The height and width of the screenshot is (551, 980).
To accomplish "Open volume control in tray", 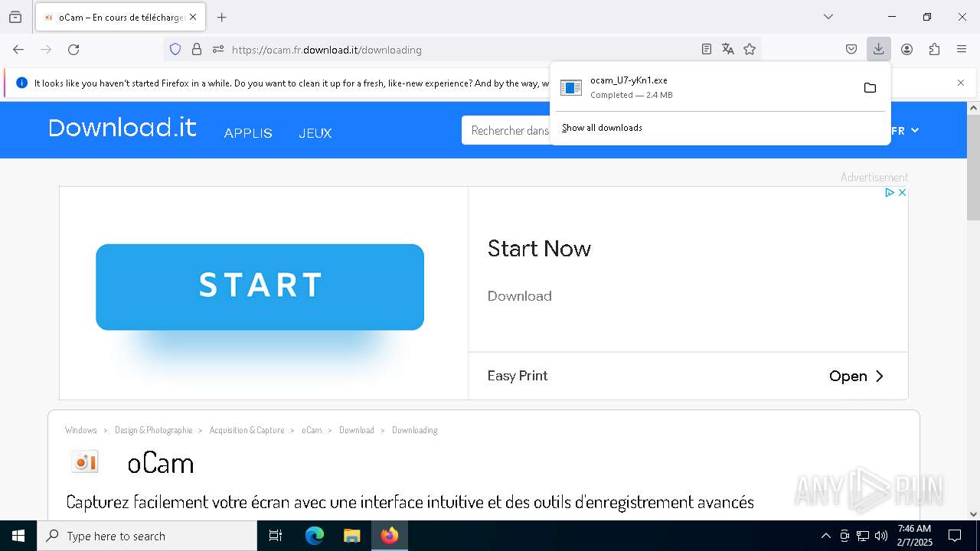I will pos(881,536).
